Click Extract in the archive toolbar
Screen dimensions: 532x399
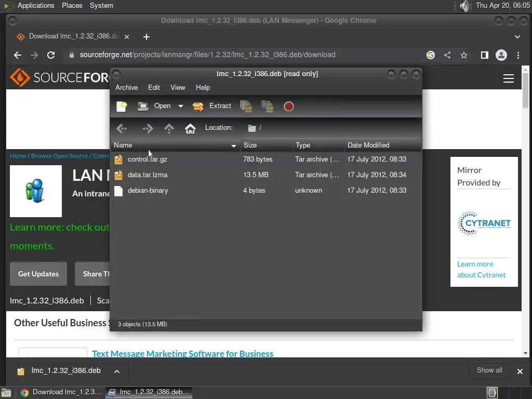(x=212, y=106)
